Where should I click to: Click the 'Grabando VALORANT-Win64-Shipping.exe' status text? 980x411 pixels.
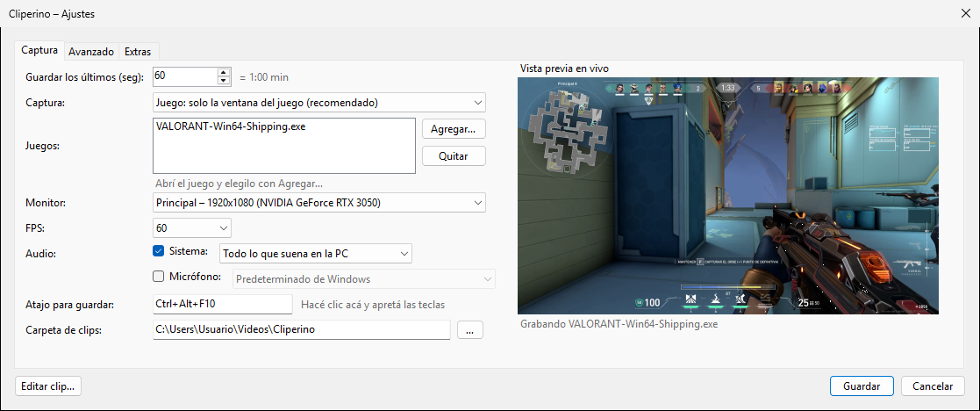619,325
